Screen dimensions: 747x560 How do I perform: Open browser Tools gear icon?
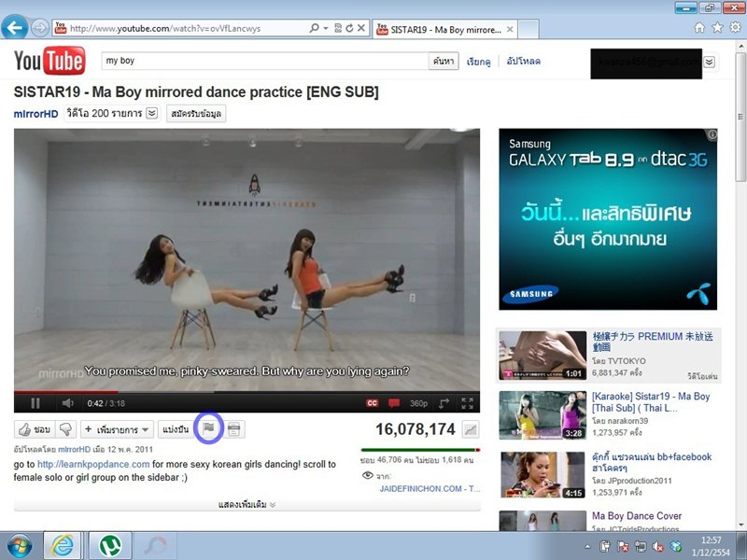(735, 28)
